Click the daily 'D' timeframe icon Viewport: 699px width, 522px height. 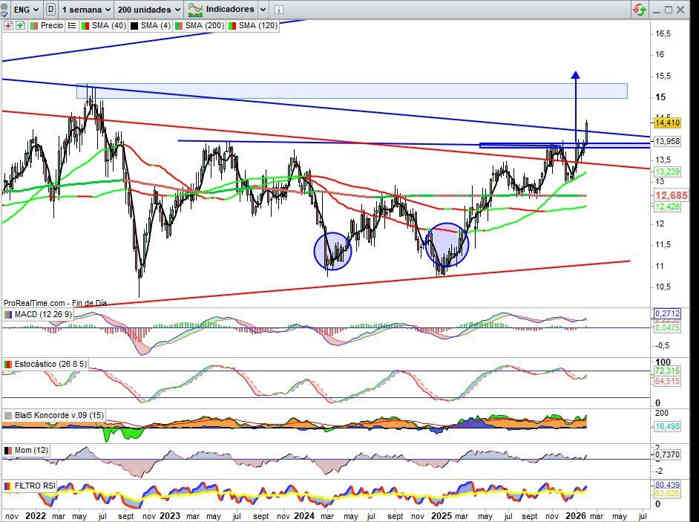tap(51, 8)
